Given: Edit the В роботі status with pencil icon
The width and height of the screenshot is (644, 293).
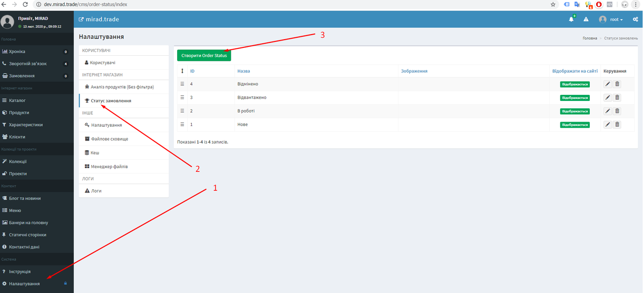Looking at the screenshot, I should pyautogui.click(x=608, y=111).
